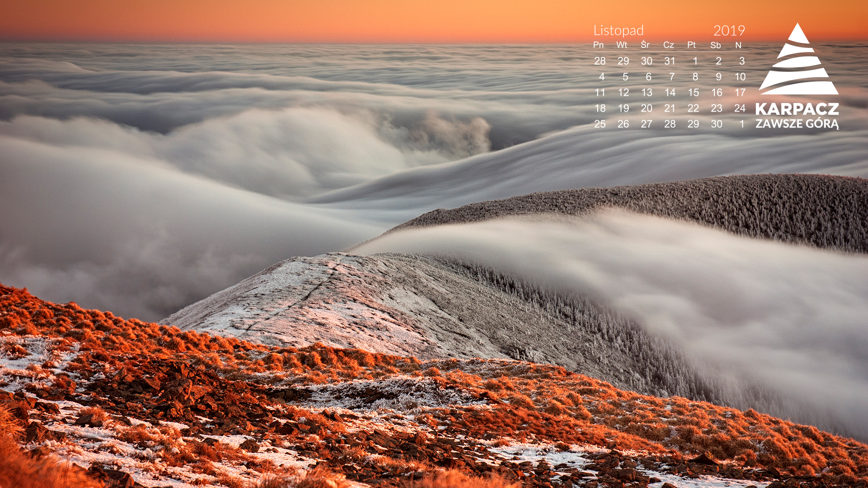This screenshot has width=868, height=488.
Task: Pick calendar date 22
Action: tap(693, 108)
